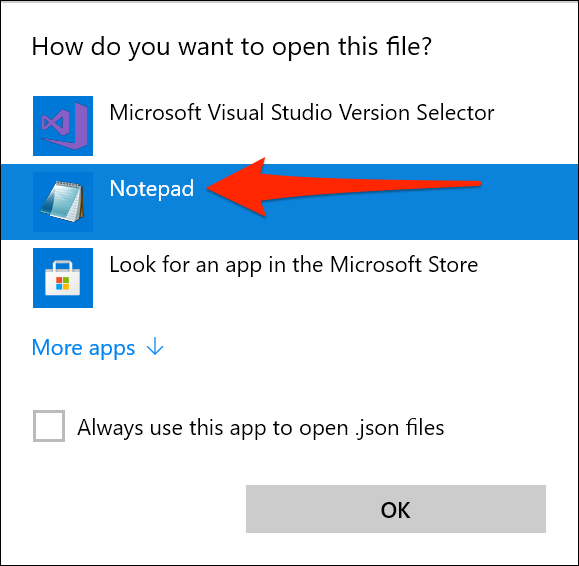Click the colored Windows logo on the Store bag

[62, 283]
